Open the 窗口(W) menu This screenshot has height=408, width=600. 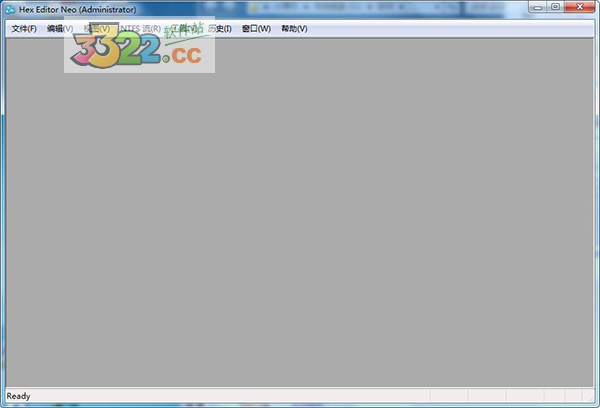256,29
